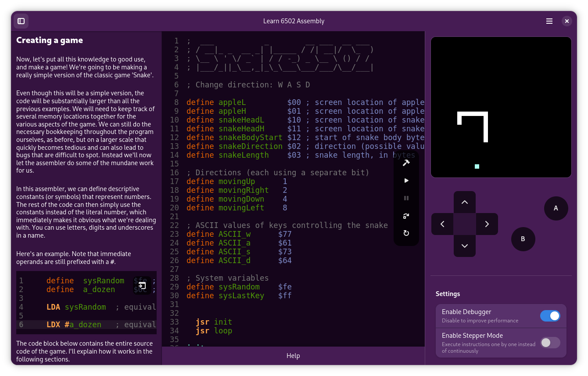Image resolution: width=588 pixels, height=376 pixels.
Task: Open the hamburger main menu
Action: pyautogui.click(x=549, y=21)
